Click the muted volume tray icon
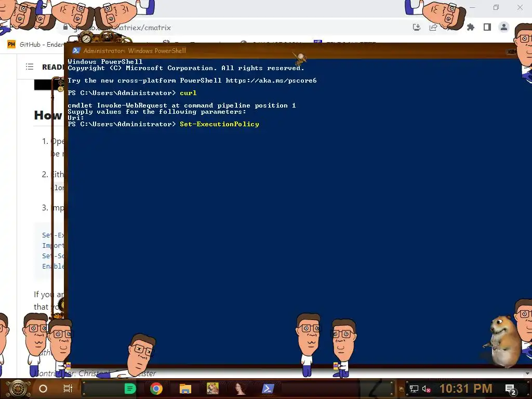Screen dimensions: 532x399 (x=426, y=389)
